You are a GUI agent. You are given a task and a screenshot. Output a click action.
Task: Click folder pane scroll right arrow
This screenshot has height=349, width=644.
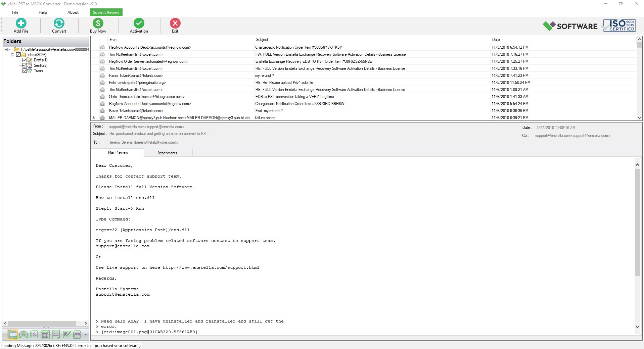click(x=86, y=323)
